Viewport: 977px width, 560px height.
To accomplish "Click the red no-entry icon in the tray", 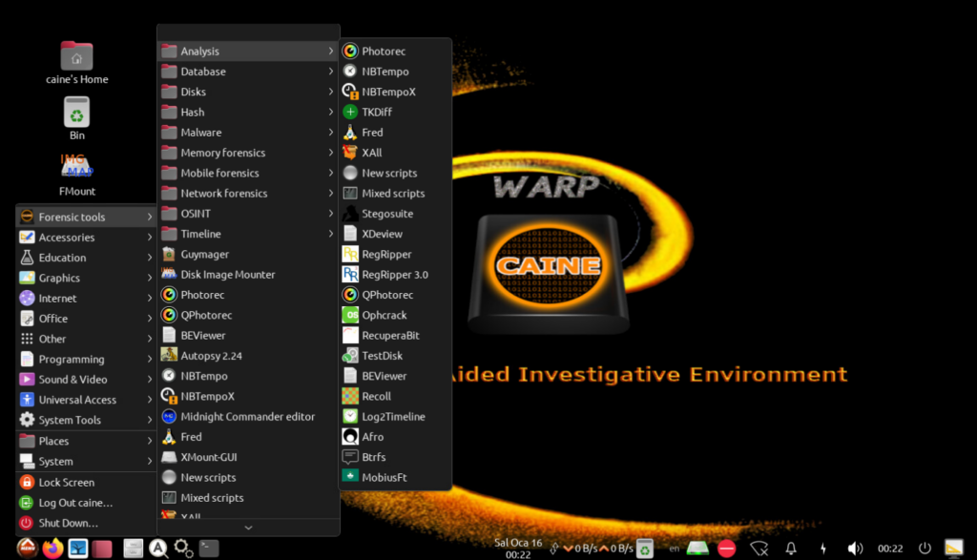I will (x=726, y=549).
